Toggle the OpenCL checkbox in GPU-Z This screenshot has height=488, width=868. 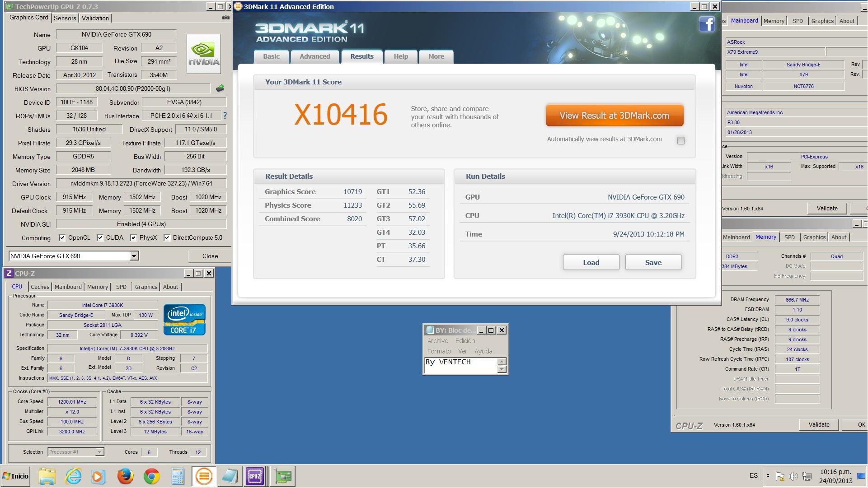click(x=62, y=238)
